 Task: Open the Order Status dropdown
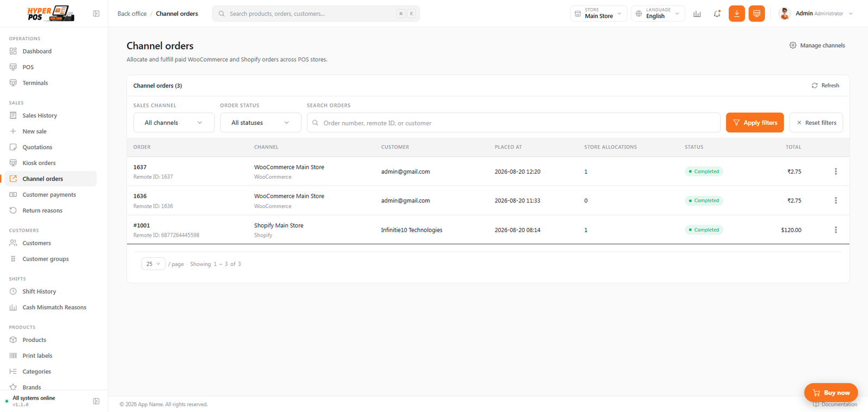click(260, 123)
